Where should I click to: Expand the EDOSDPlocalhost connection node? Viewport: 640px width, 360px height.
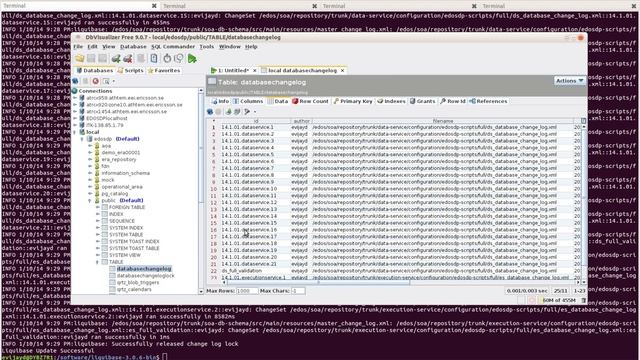75,118
